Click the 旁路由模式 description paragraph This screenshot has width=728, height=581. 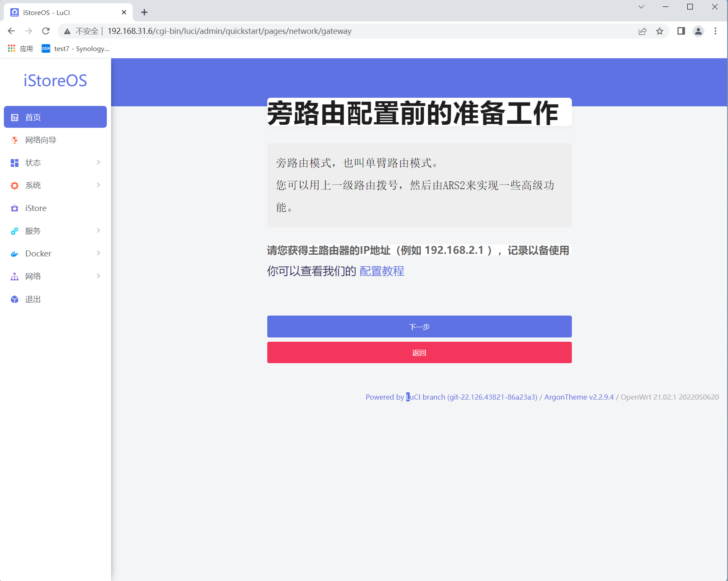click(419, 185)
